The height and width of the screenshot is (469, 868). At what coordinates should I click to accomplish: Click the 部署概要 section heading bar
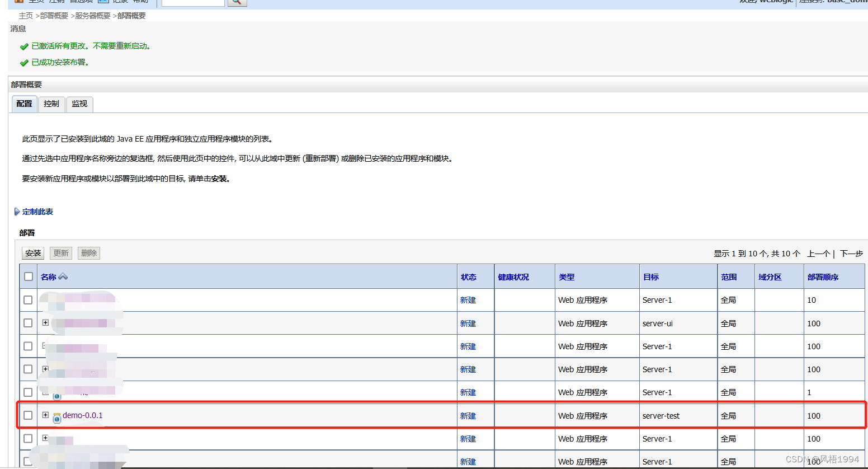[x=438, y=85]
